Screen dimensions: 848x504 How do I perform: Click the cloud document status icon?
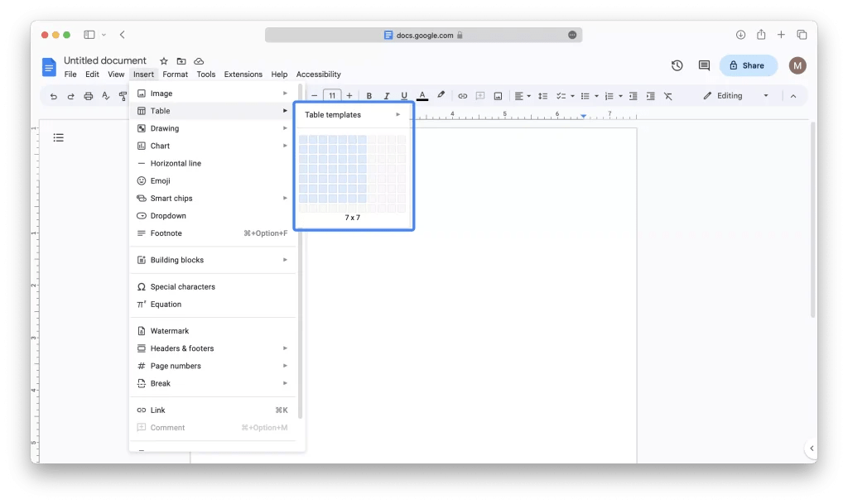tap(199, 61)
